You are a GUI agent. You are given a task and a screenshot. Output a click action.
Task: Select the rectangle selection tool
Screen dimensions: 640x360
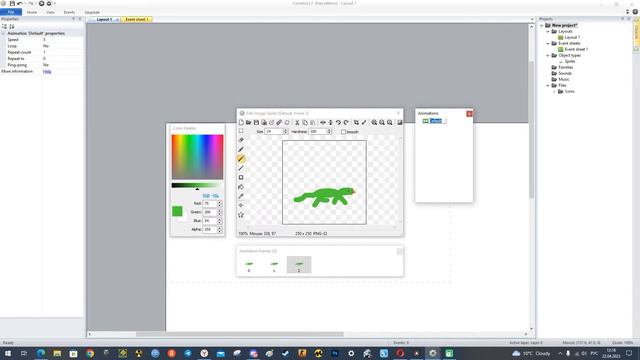tap(241, 131)
